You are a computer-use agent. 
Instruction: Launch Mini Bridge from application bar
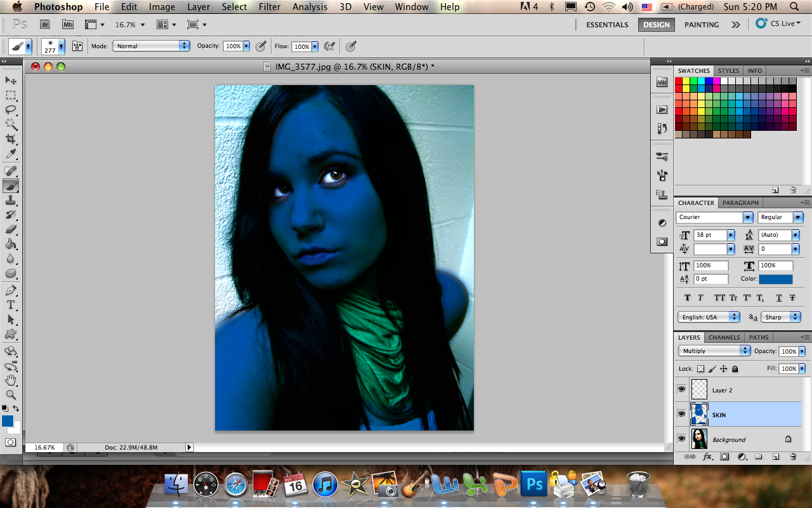coord(68,24)
